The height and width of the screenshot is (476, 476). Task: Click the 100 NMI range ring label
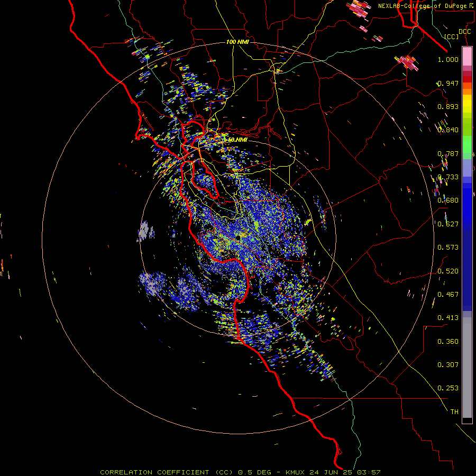pos(237,42)
